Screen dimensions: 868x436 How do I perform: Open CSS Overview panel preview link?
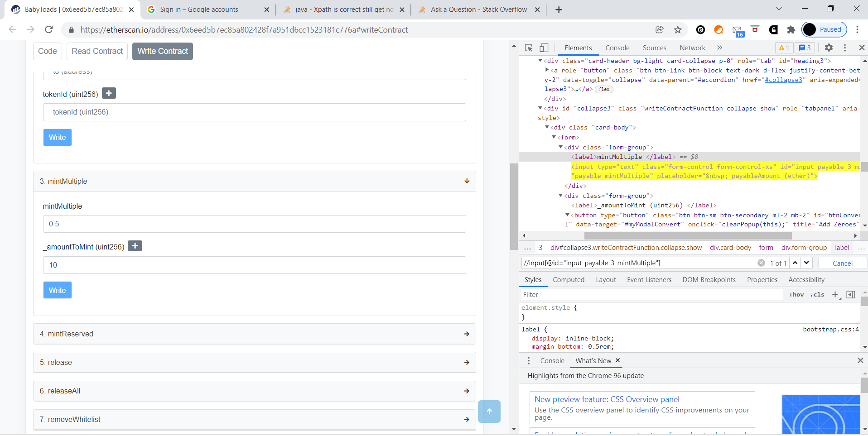point(607,399)
